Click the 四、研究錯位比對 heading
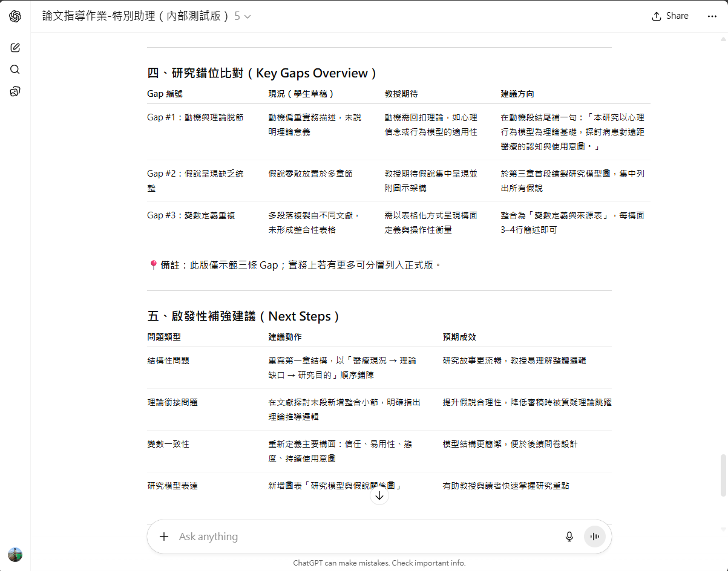This screenshot has height=571, width=728. [262, 73]
